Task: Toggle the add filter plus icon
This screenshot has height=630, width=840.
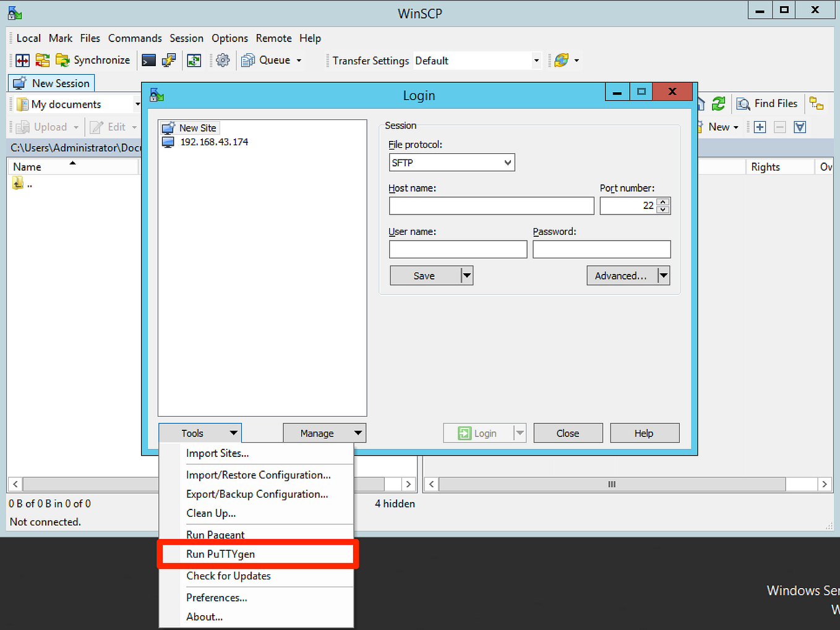Action: (760, 127)
